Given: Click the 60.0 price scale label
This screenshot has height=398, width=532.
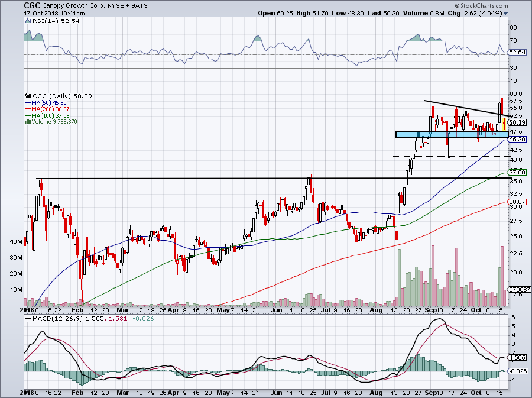Looking at the screenshot, I should click(x=515, y=93).
